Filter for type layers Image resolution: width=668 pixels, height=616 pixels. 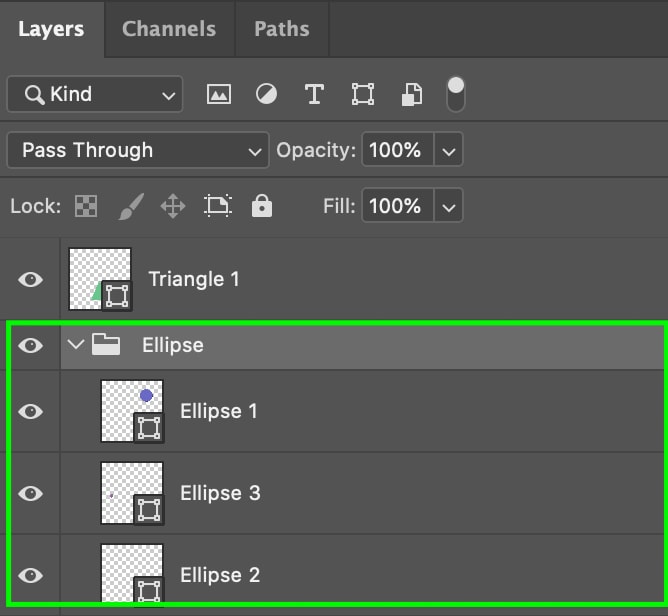314,94
